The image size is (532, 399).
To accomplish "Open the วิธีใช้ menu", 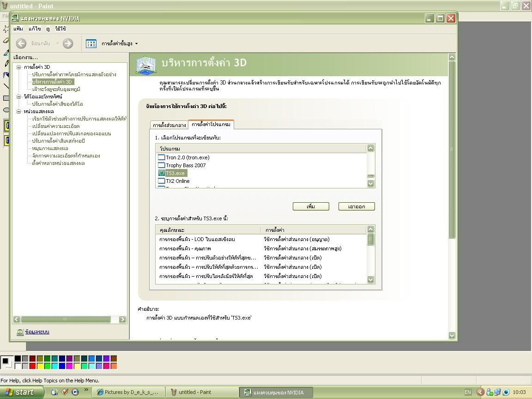I will [60, 29].
